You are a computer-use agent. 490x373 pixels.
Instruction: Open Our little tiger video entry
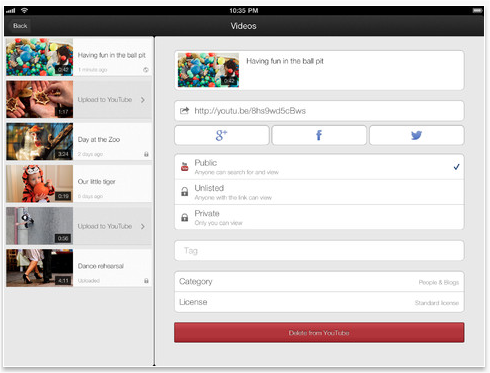(79, 184)
